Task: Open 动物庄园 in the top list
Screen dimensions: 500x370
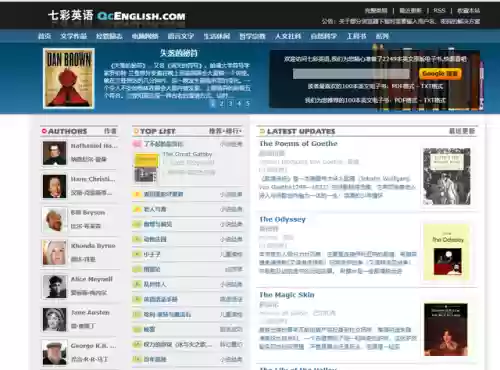Action: click(155, 239)
